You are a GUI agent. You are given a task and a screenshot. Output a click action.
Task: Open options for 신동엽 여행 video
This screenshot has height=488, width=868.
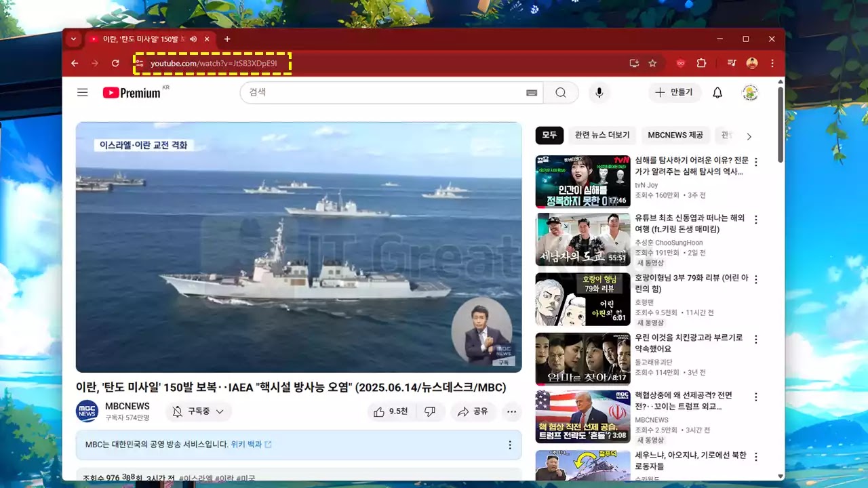(x=756, y=220)
